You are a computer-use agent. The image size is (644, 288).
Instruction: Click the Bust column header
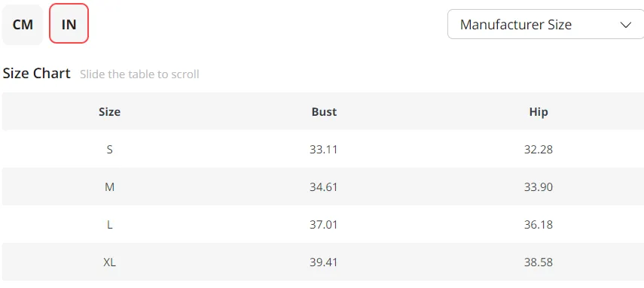tap(324, 111)
